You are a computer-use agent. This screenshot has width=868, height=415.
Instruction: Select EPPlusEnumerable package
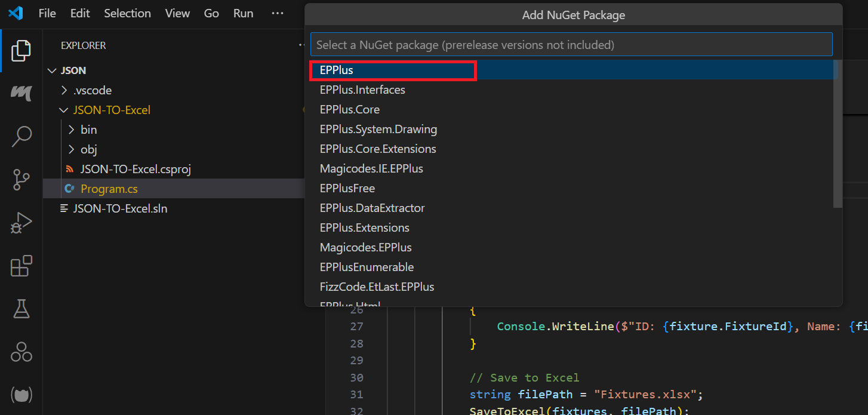click(x=570, y=267)
